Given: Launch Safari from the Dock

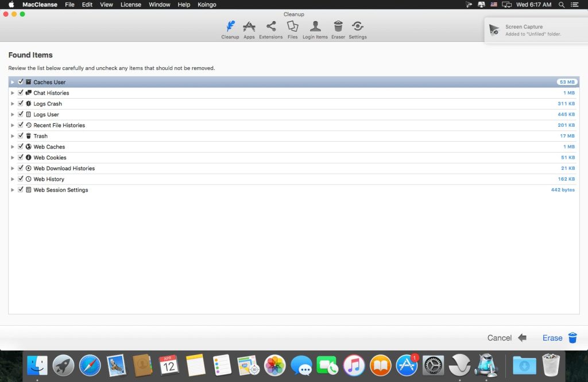Looking at the screenshot, I should (x=90, y=365).
